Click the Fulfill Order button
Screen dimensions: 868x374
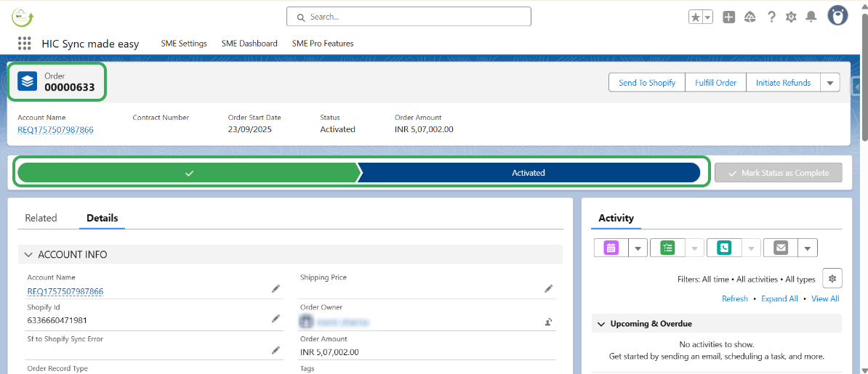tap(716, 83)
